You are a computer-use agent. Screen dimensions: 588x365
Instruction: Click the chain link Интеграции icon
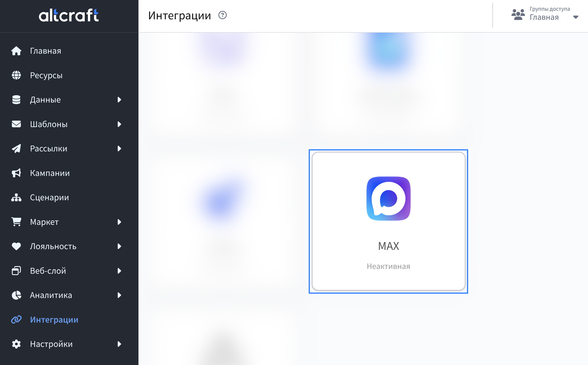point(16,320)
